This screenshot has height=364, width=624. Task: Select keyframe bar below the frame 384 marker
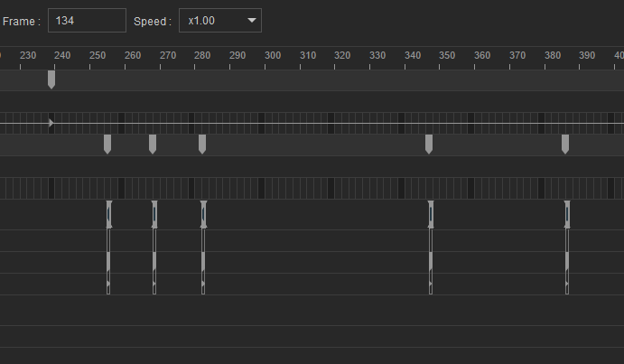tap(567, 215)
